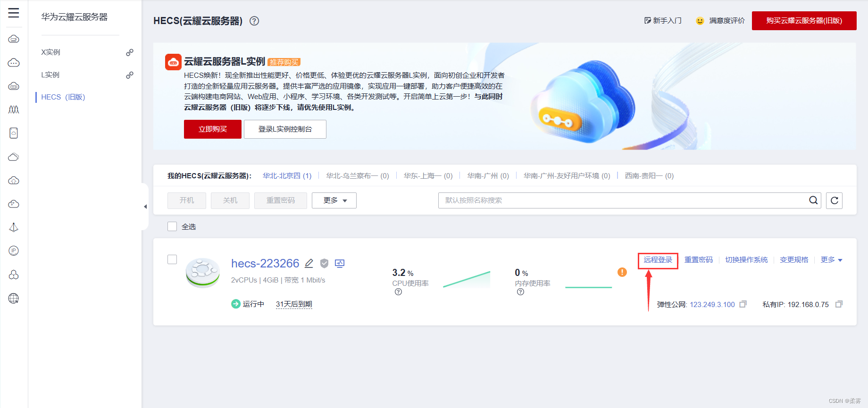Click the 私有IP: 192.168.0.75 text
868x408 pixels.
click(x=795, y=305)
